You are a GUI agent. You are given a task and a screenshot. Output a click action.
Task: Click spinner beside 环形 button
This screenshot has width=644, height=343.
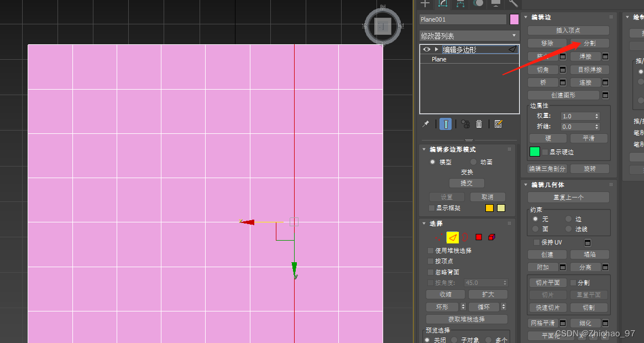tap(463, 307)
